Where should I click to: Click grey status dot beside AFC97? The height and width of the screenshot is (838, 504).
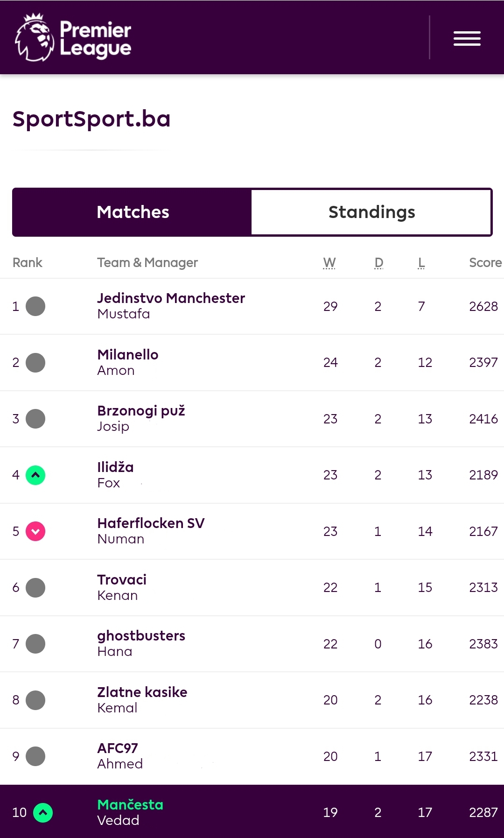(x=35, y=756)
